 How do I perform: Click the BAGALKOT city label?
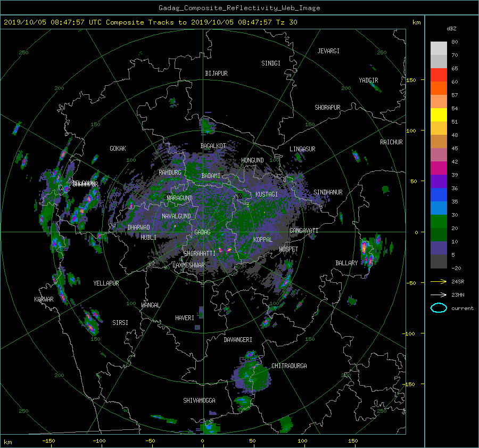pyautogui.click(x=213, y=146)
